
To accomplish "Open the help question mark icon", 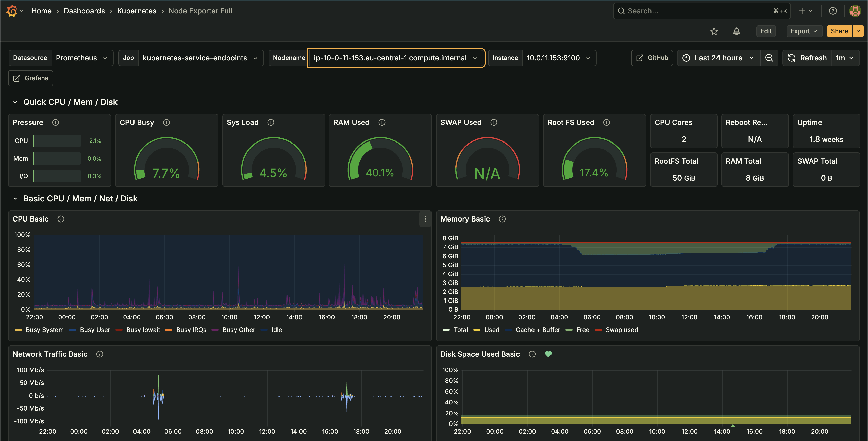I will pos(833,11).
